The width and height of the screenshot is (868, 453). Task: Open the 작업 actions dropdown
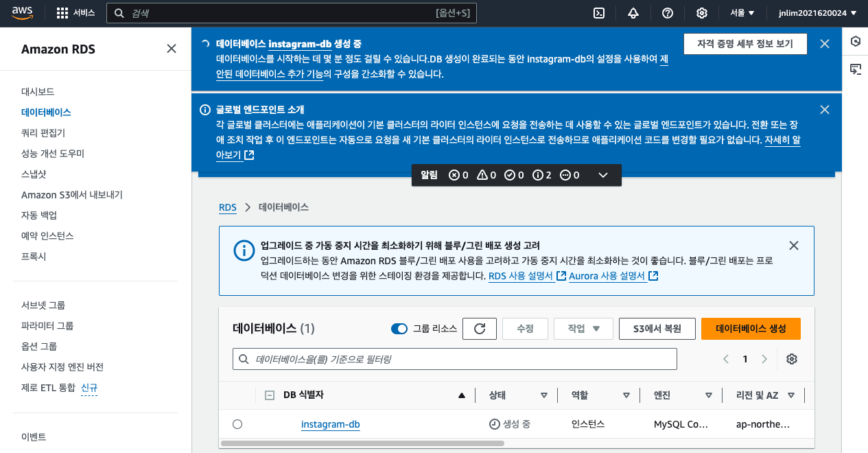(583, 329)
